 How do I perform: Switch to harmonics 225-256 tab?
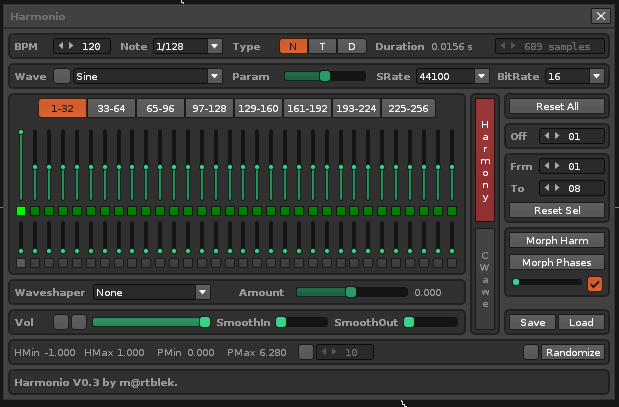tap(408, 108)
